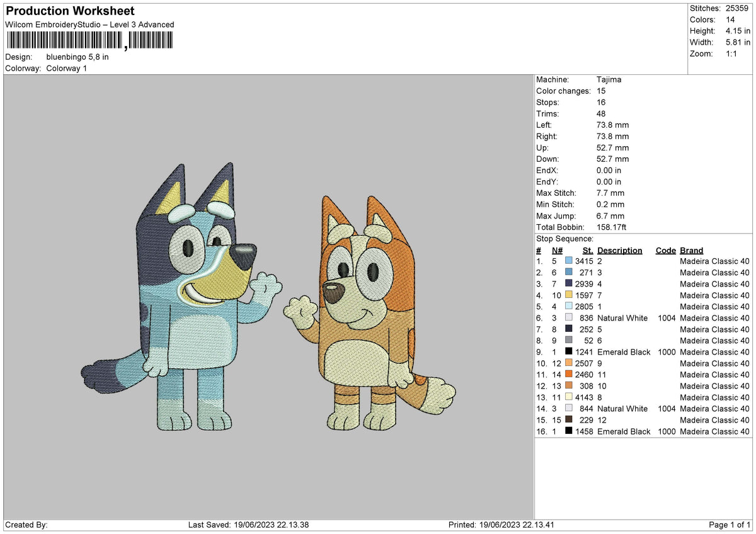Select the dark navy swatch in row 3
This screenshot has width=756, height=534.
pos(569,284)
